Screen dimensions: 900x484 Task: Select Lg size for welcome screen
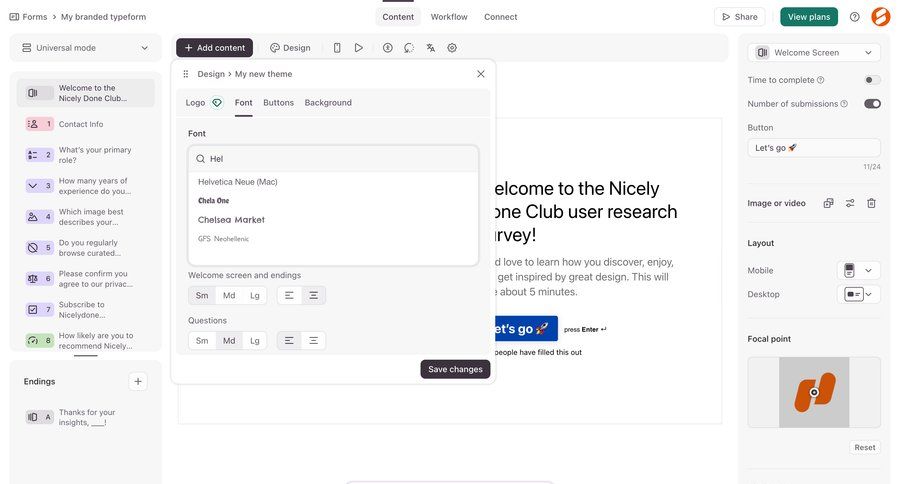255,296
